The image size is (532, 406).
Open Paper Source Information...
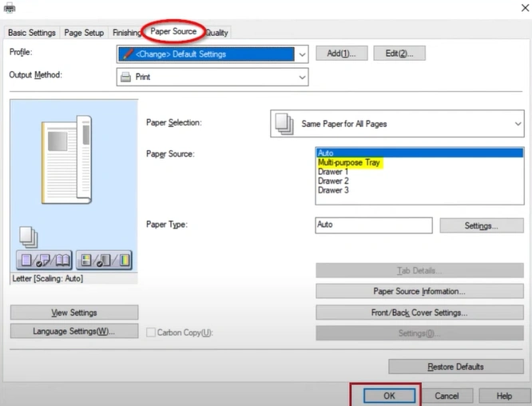pyautogui.click(x=419, y=291)
